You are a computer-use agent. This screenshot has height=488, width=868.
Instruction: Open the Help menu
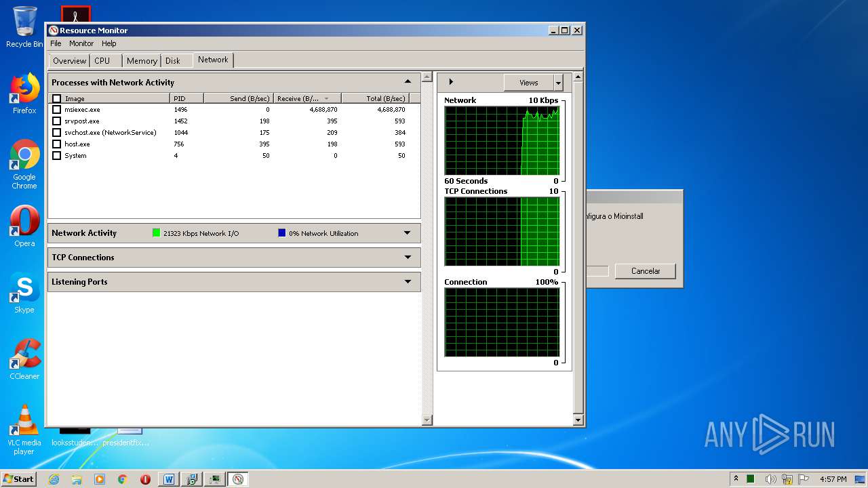[x=108, y=43]
